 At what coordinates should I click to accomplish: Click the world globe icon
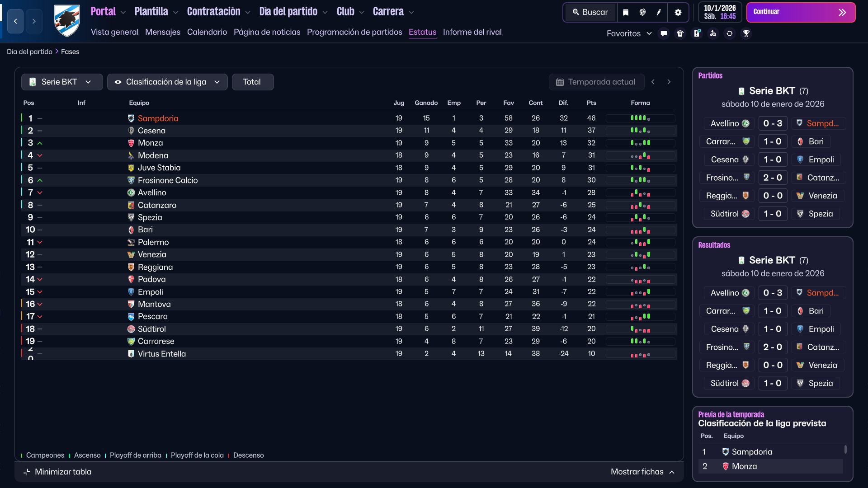(642, 12)
